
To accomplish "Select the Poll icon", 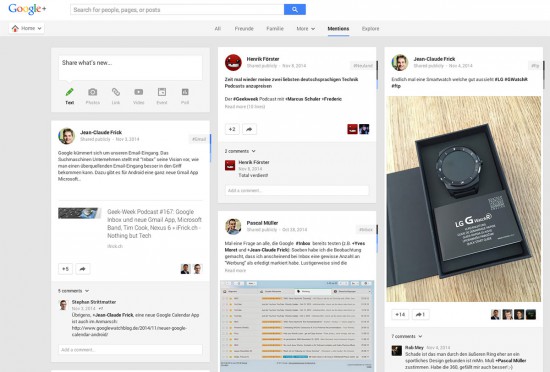I will click(185, 92).
